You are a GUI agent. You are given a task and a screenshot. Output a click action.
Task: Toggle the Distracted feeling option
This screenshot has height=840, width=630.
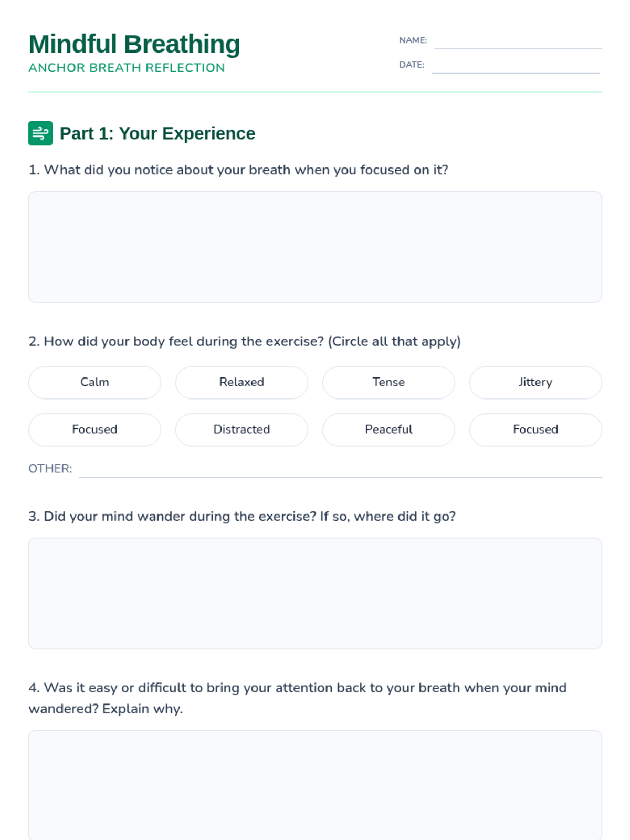click(241, 429)
